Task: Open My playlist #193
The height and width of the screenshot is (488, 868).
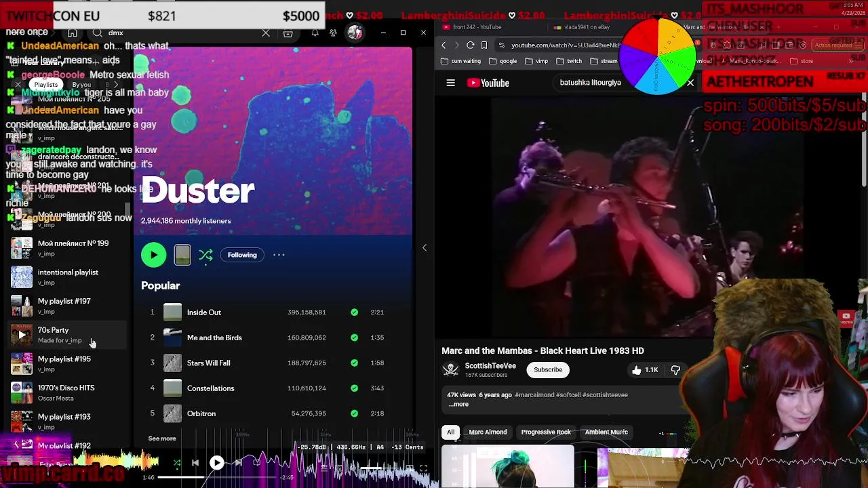Action: 68,422
